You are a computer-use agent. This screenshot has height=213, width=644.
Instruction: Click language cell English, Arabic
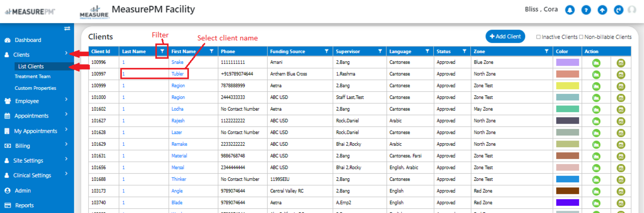pos(404,168)
